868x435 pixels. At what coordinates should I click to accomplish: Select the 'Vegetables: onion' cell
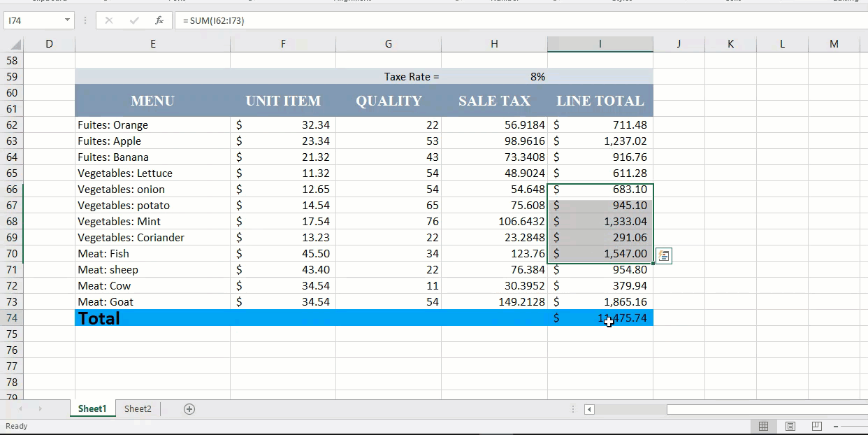click(x=152, y=190)
